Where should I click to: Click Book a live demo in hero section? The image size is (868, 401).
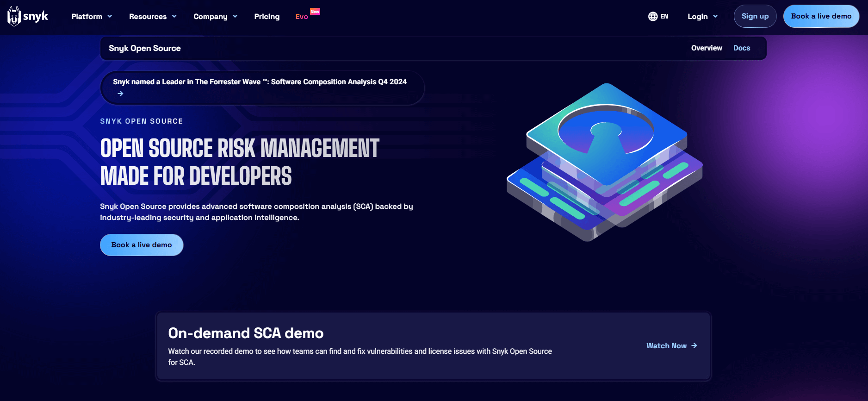[142, 245]
